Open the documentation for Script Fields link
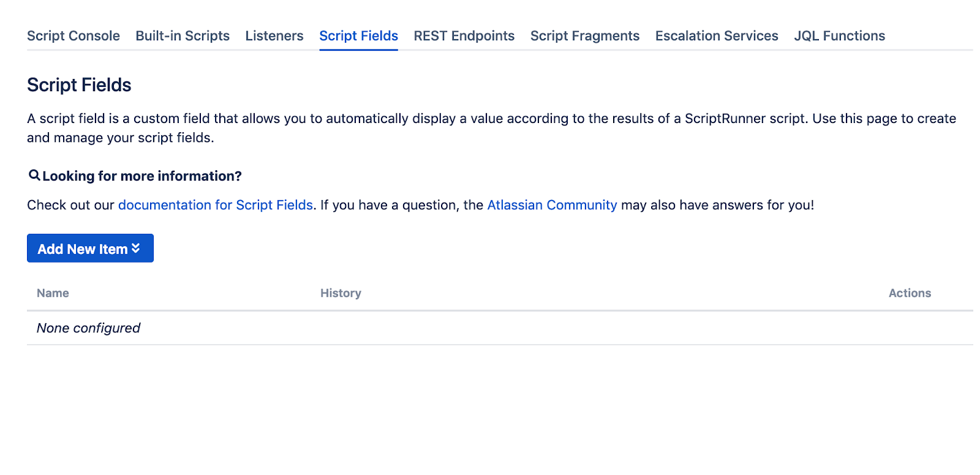 point(216,205)
